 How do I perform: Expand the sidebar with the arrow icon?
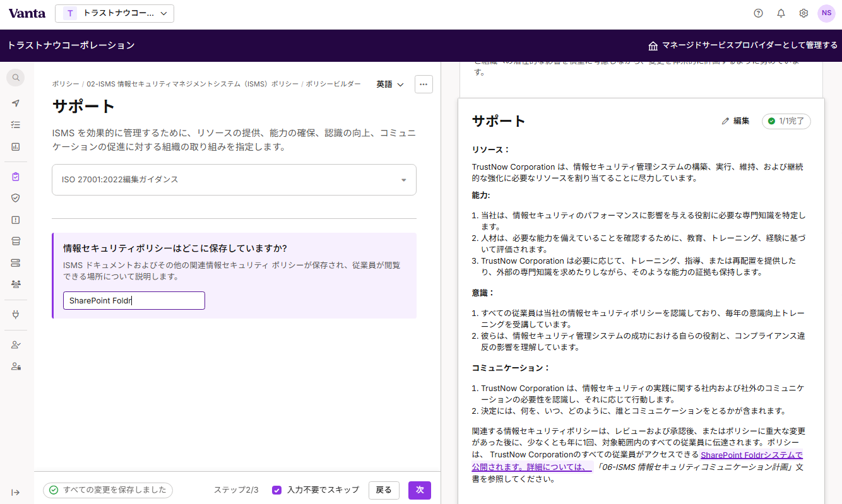(16, 493)
